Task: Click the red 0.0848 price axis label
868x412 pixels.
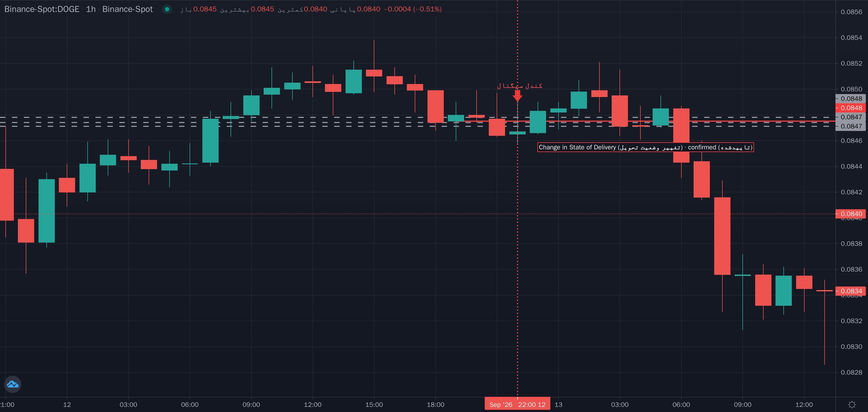Action: [851, 108]
